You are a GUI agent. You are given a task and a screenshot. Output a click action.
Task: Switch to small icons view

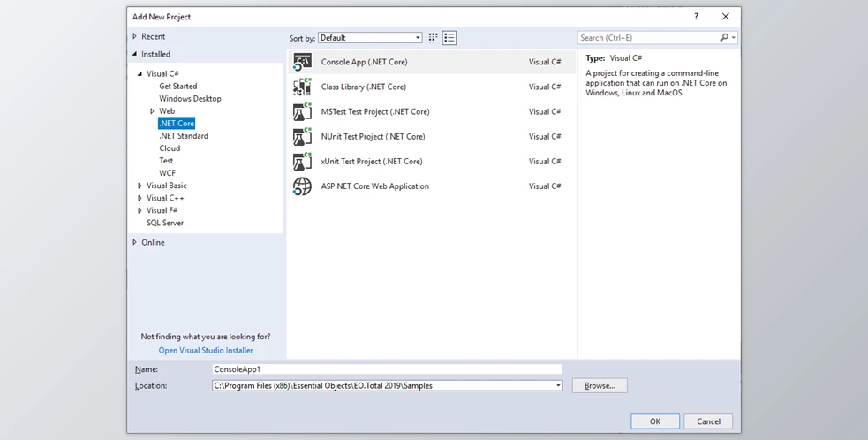pos(433,38)
